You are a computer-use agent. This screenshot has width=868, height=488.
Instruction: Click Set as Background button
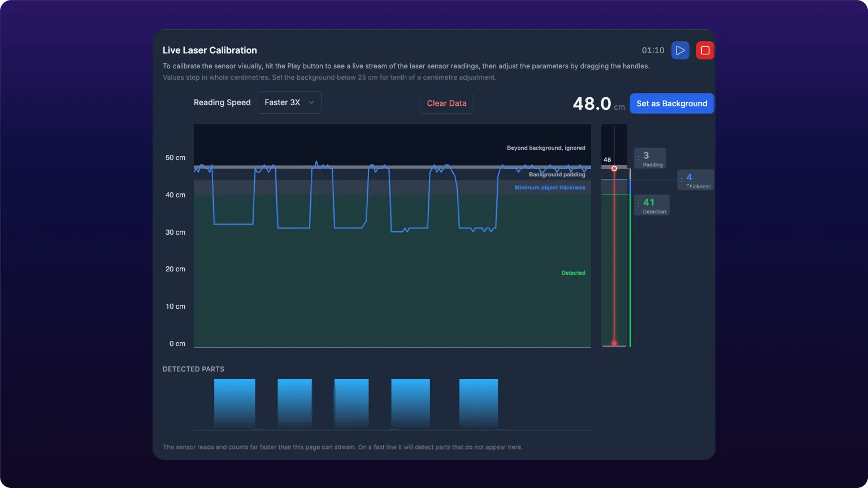(x=672, y=103)
